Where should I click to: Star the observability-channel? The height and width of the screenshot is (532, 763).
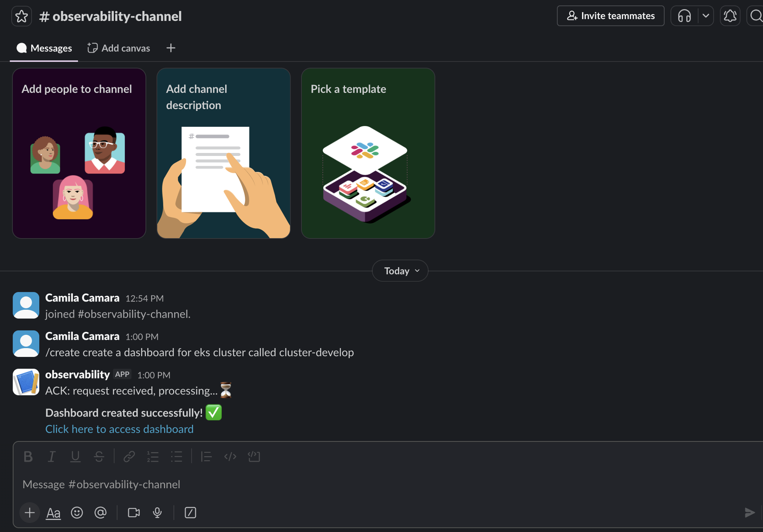tap(22, 16)
